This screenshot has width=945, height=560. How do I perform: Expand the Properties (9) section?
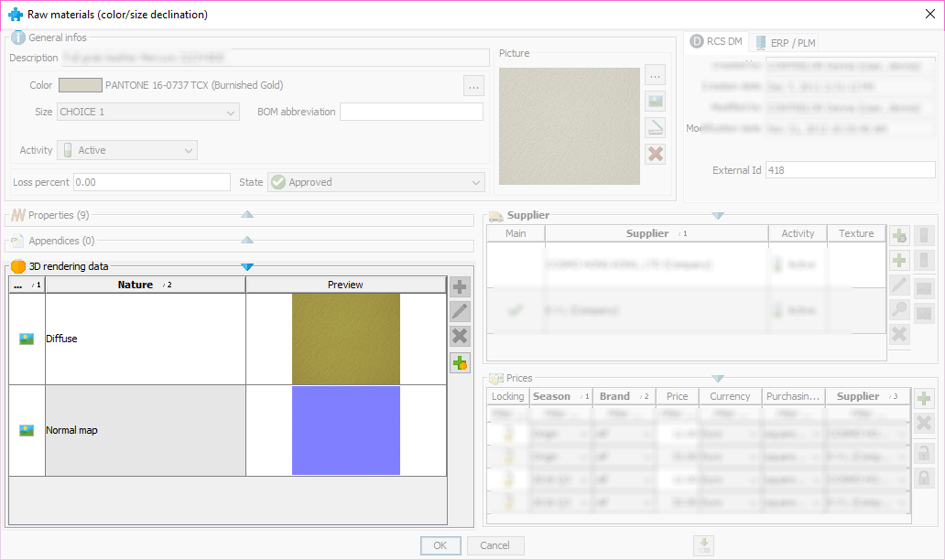coord(247,214)
